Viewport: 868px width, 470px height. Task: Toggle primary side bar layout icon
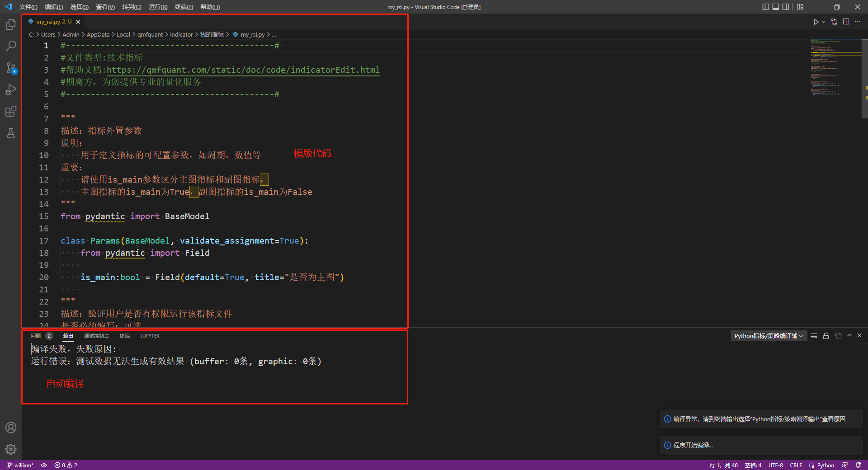(765, 7)
